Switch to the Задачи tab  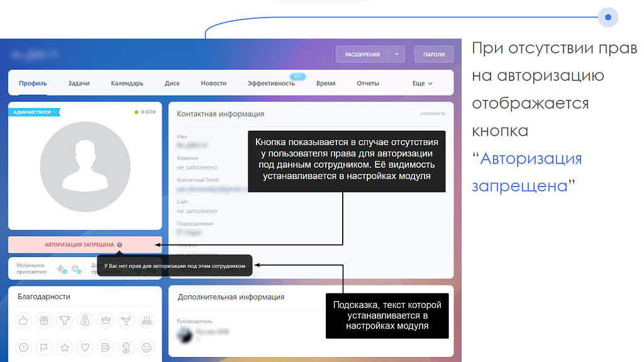pyautogui.click(x=78, y=82)
